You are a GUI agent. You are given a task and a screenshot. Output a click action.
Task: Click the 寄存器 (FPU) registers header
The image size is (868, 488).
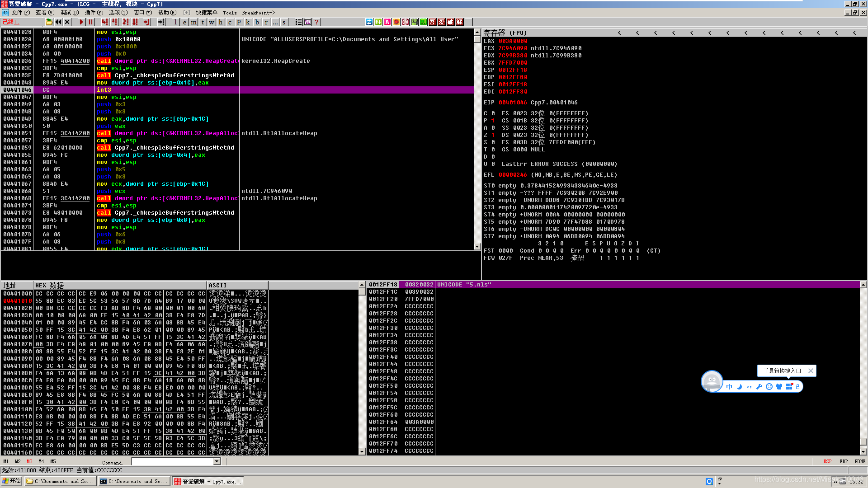coord(505,33)
